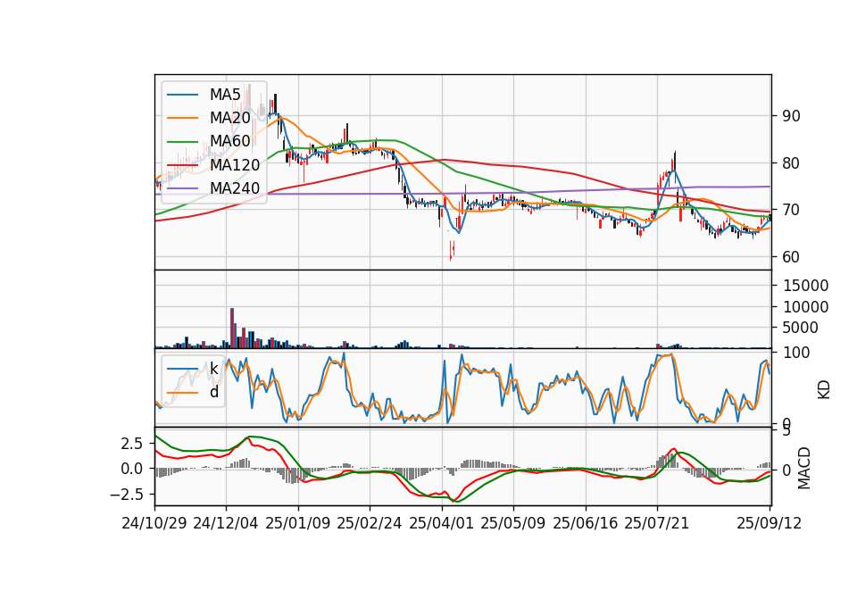
Task: Click the orange MA20 legend line
Action: [182, 118]
